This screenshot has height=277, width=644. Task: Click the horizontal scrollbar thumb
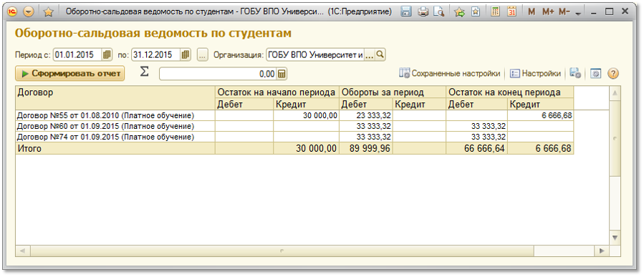[x=282, y=251]
